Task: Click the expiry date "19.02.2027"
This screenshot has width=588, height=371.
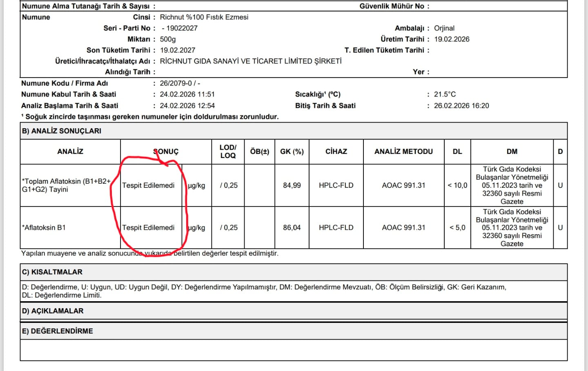Action: [178, 50]
